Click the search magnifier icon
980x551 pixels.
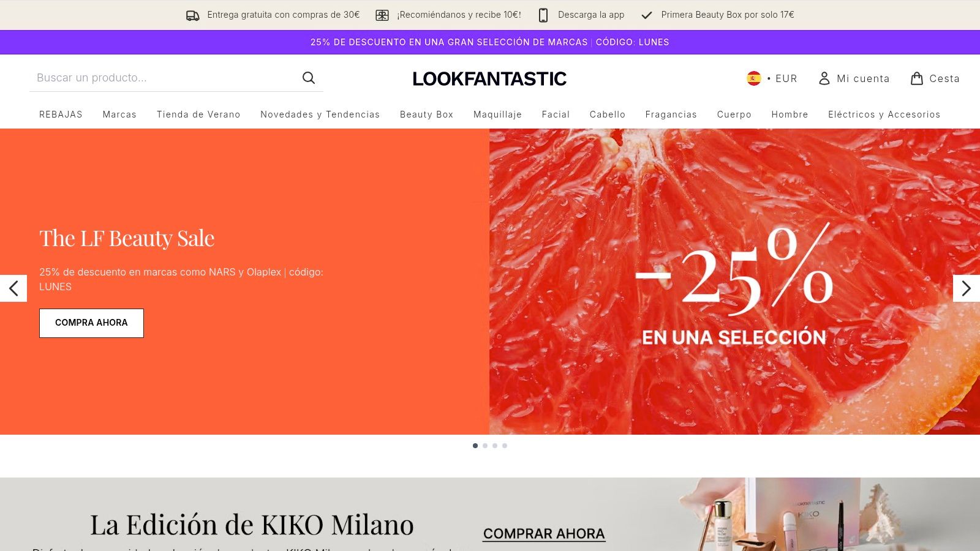click(309, 78)
